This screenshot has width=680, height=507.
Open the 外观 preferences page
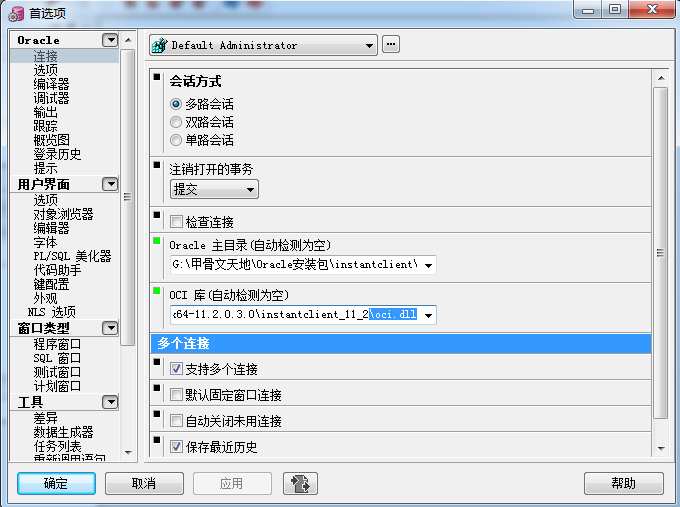pos(46,298)
